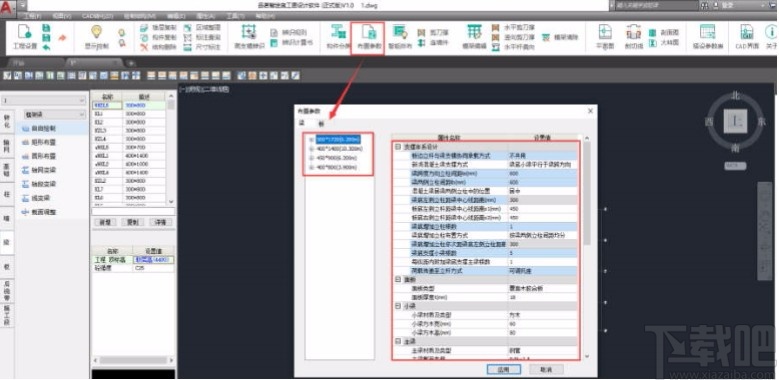Click the green undo arrow icon

pyautogui.click(x=46, y=47)
